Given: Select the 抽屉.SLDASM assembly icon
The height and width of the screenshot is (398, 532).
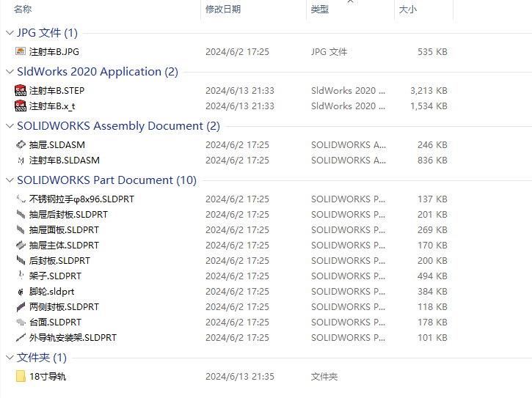Looking at the screenshot, I should (21, 144).
